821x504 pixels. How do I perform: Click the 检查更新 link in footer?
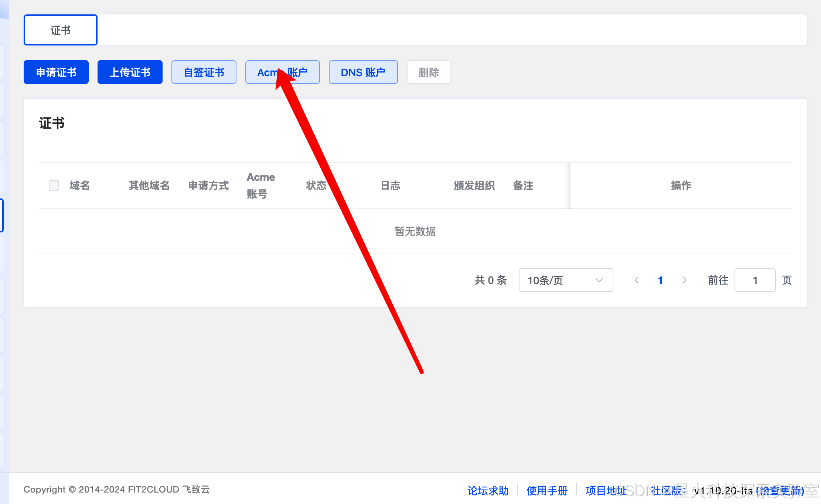[x=780, y=491]
